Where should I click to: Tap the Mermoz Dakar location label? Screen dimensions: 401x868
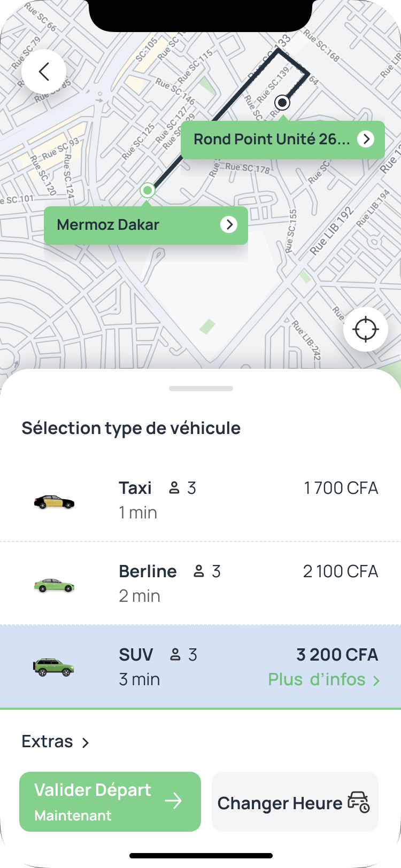[x=108, y=225]
